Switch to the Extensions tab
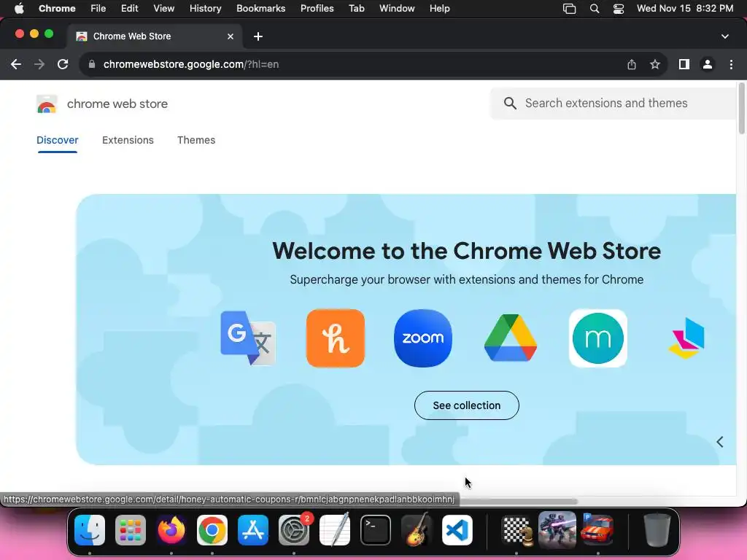This screenshot has height=560, width=747. 128,140
